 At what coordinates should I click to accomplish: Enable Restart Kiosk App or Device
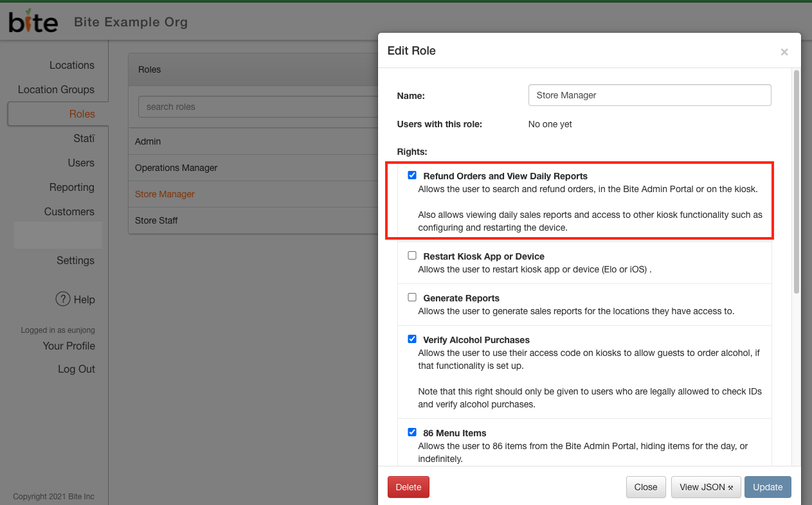coord(412,255)
